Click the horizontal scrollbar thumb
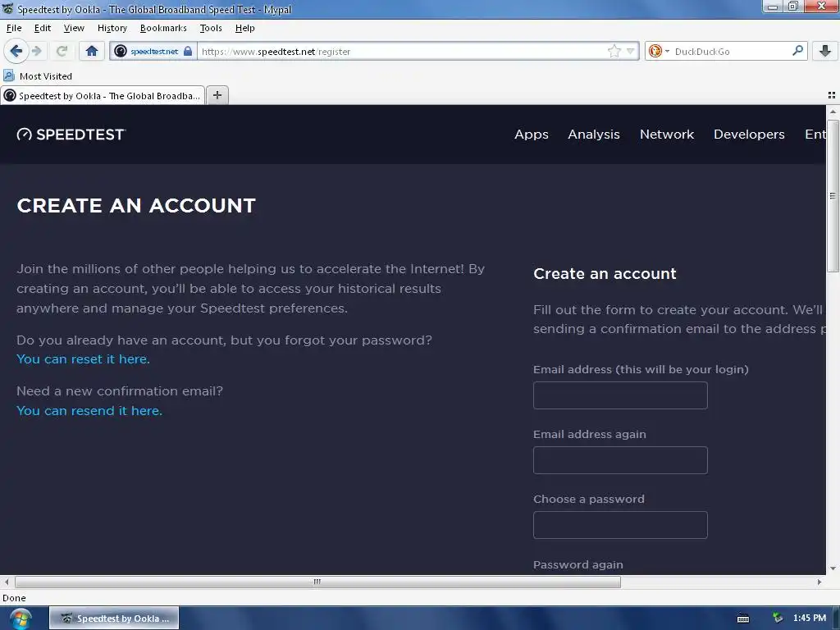 (x=317, y=582)
